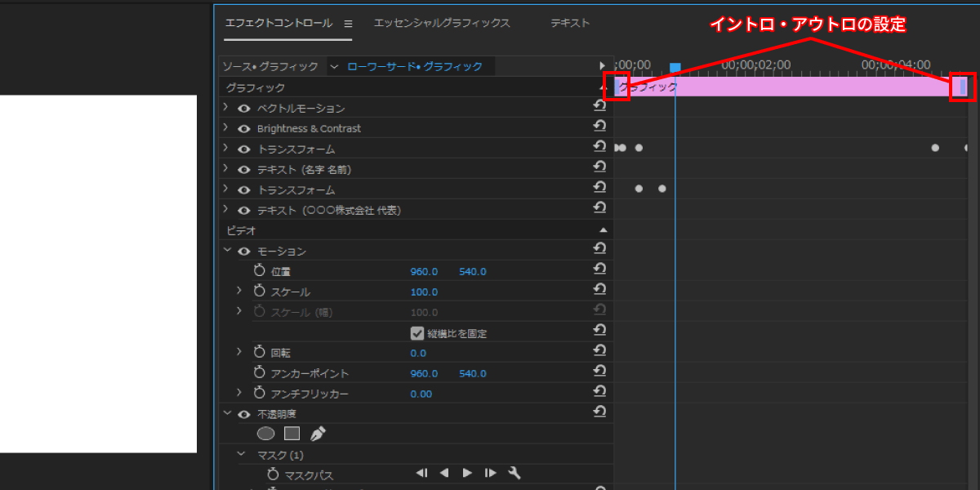Collapse the マスク (1) group
The width and height of the screenshot is (980, 490).
point(241,454)
